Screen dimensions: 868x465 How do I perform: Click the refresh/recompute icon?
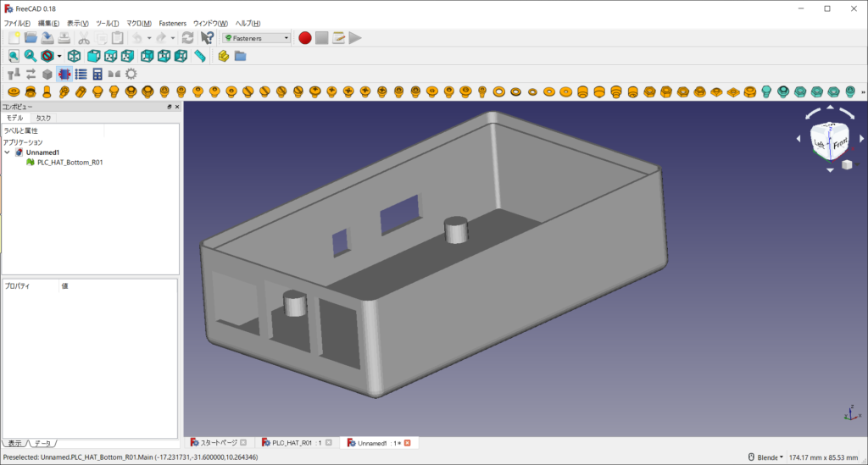[187, 38]
